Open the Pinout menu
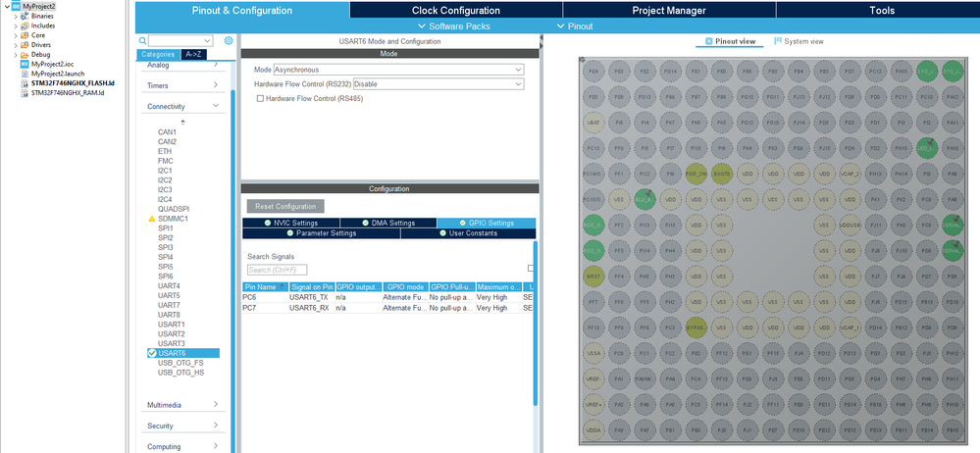Screen dimensions: 980x453 click(x=575, y=26)
